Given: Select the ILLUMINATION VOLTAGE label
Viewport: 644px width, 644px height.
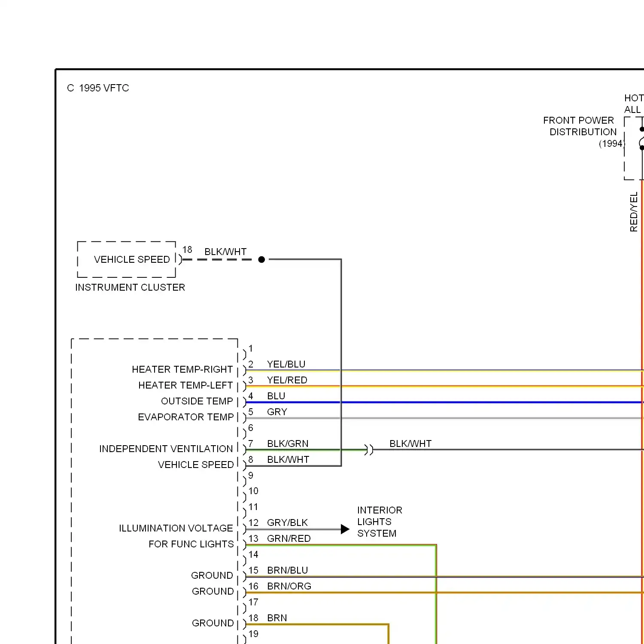Looking at the screenshot, I should pyautogui.click(x=176, y=528).
